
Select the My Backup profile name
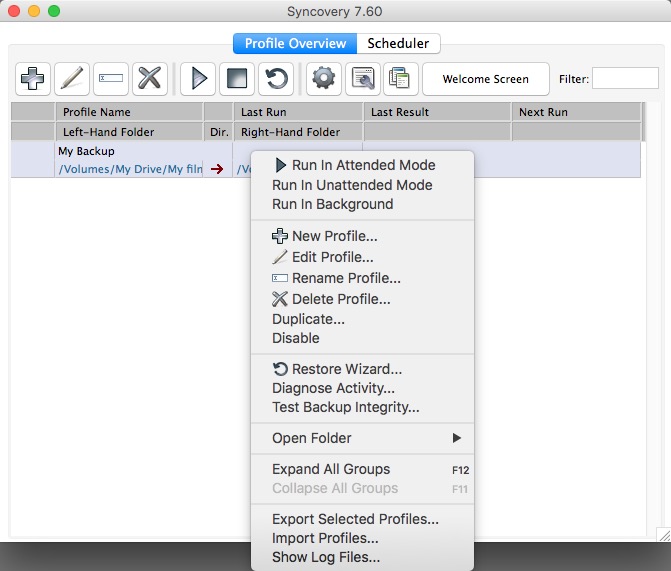click(86, 151)
